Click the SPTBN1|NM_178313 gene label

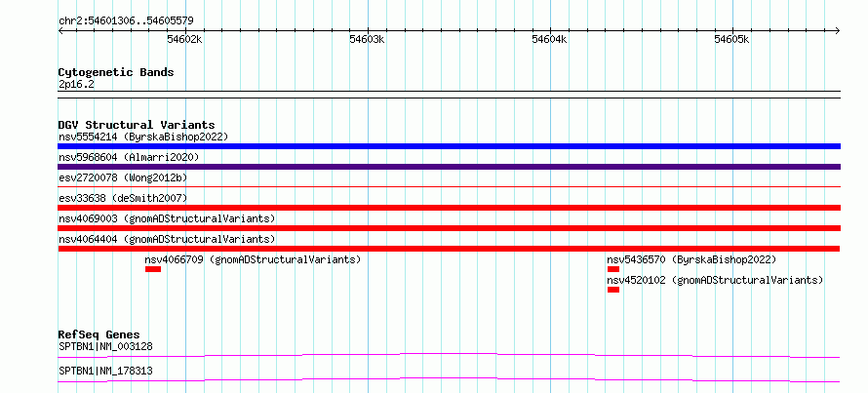point(105,371)
